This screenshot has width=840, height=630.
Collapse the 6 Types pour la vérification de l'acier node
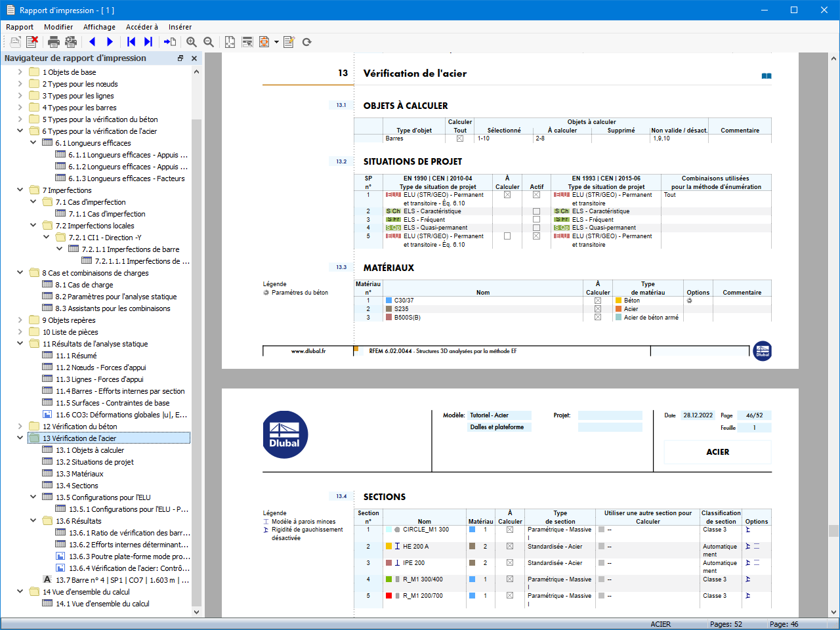pos(20,131)
